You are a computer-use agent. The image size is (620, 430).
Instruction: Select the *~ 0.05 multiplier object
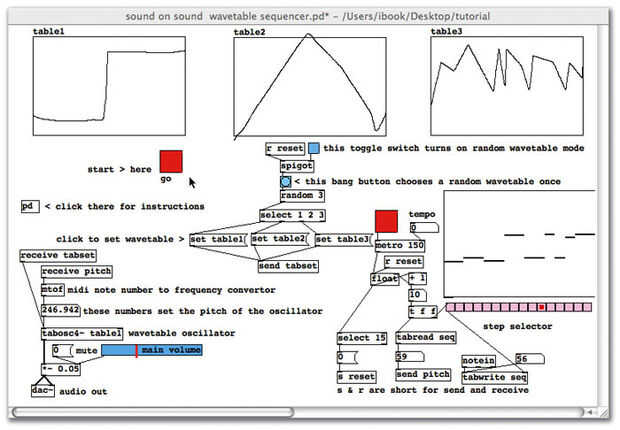(61, 369)
